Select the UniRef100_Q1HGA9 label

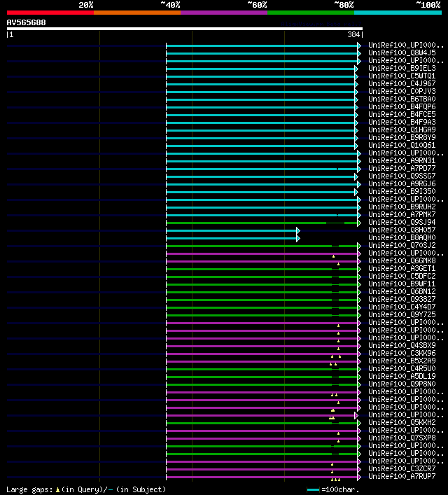(402, 130)
